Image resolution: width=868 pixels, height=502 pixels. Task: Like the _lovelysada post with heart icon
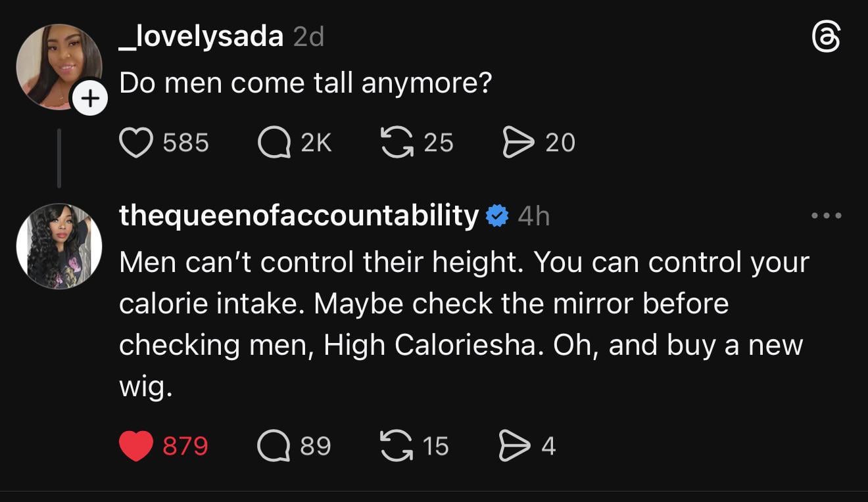[135, 143]
